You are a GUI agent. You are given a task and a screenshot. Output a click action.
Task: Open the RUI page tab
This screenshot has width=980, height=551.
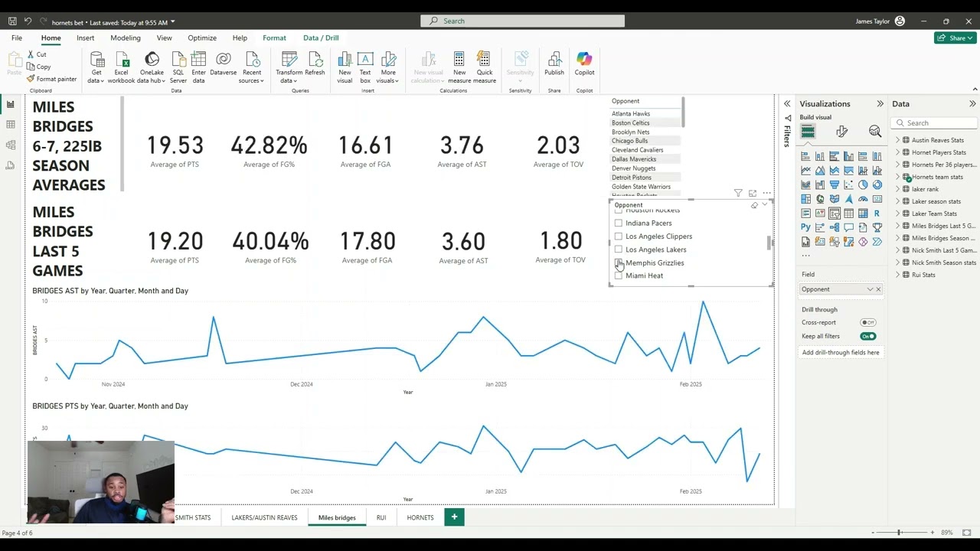click(381, 517)
